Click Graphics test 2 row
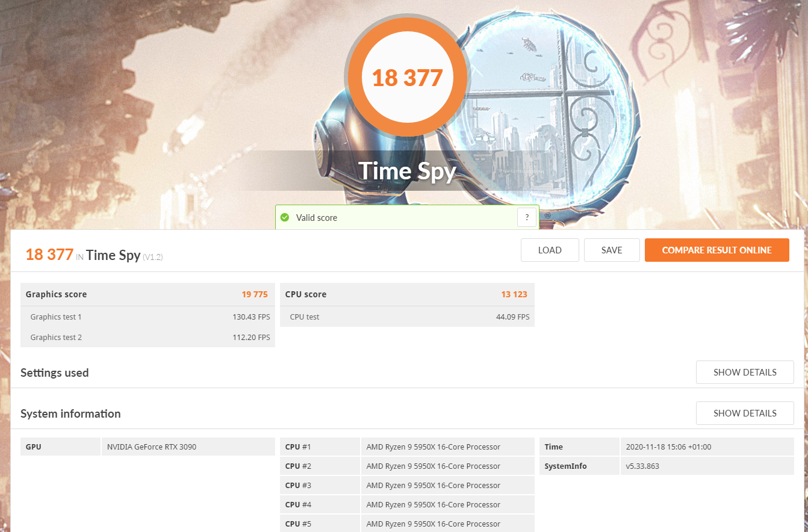This screenshot has height=532, width=808. [148, 337]
